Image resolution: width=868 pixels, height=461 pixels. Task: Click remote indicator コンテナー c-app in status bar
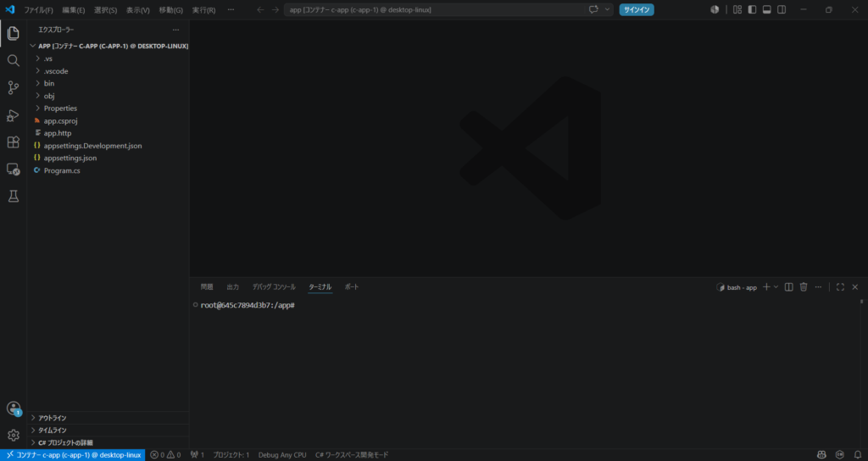click(73, 455)
